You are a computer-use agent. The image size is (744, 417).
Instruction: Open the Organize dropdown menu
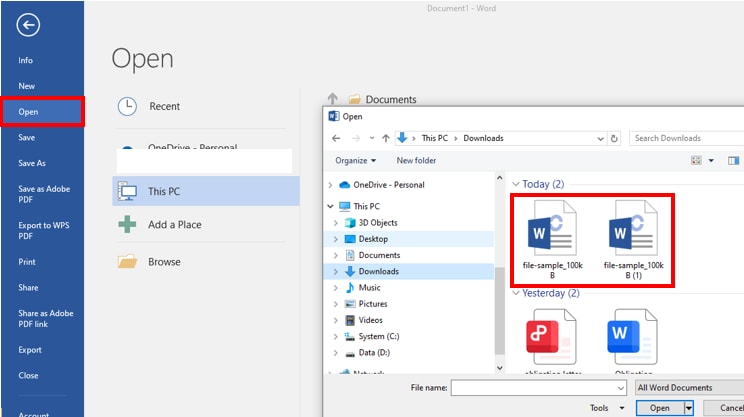(x=355, y=160)
